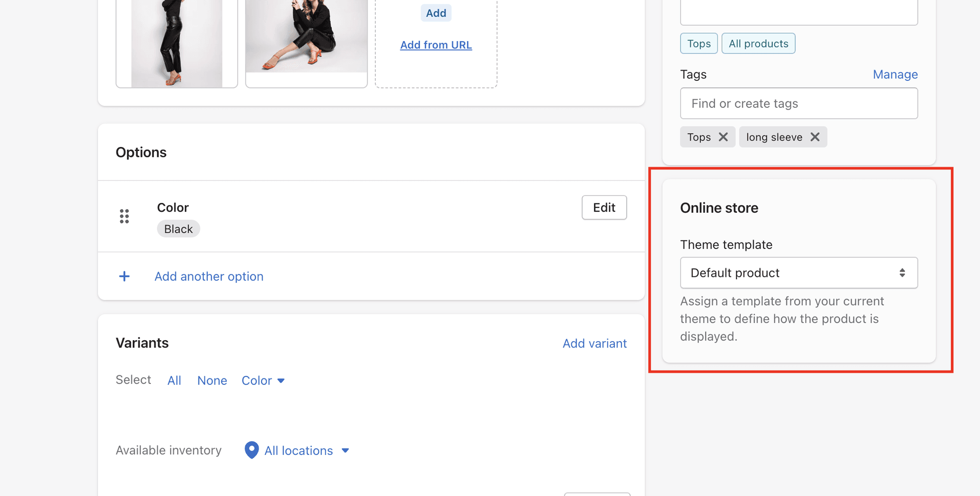Open the Theme template dropdown
Screen dimensions: 980x496
click(799, 273)
